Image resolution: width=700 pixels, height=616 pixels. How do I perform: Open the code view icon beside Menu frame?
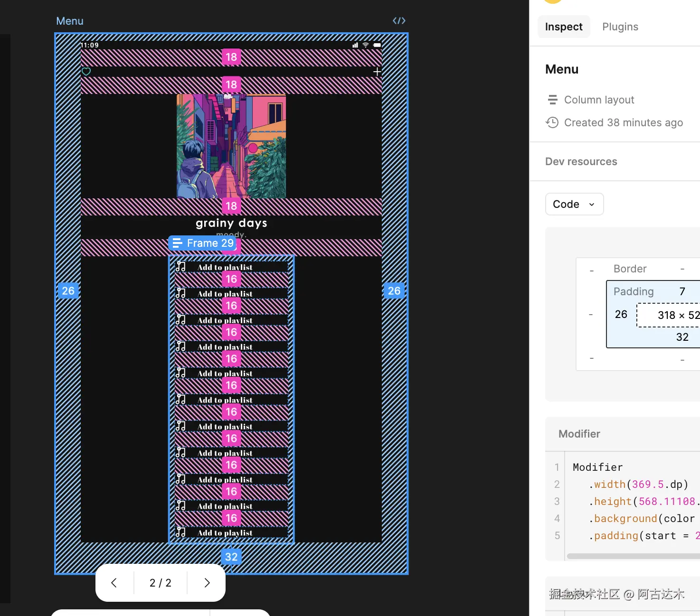tap(399, 21)
